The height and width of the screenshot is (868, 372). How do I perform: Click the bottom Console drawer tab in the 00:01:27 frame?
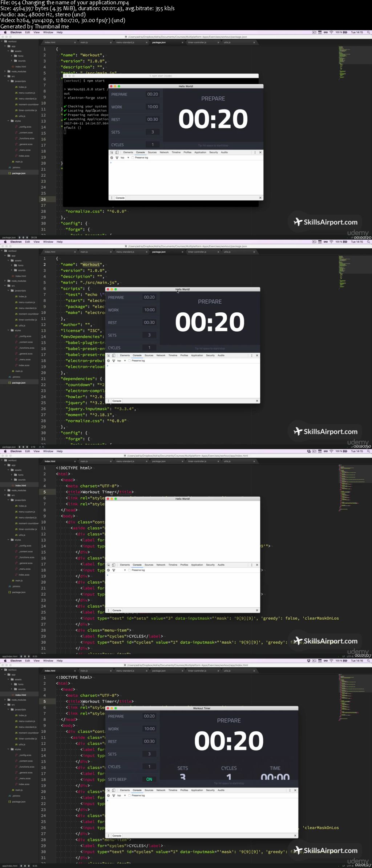(x=117, y=836)
